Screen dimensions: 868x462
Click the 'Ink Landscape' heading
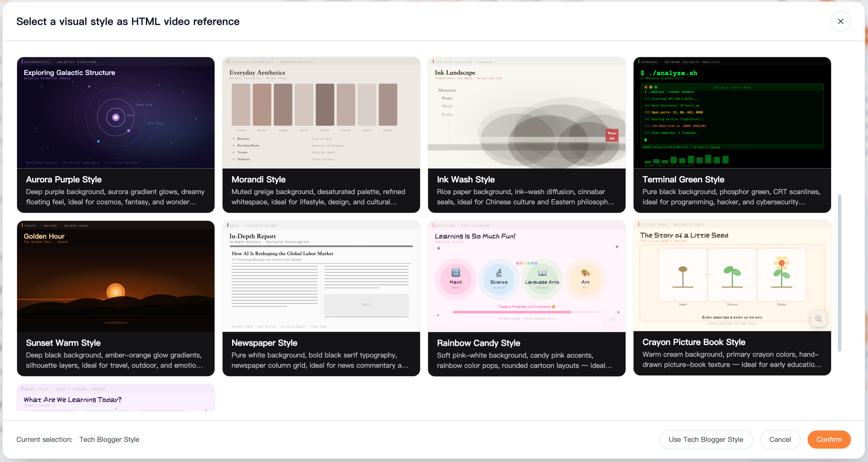[455, 72]
